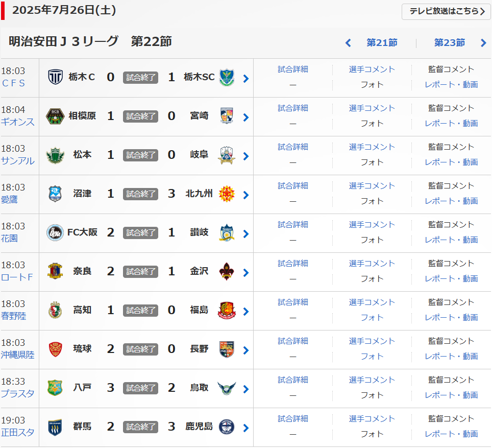The height and width of the screenshot is (448, 492).
Task: Expand the 奈良 vs 金沢 match chevron
Action: click(x=246, y=272)
